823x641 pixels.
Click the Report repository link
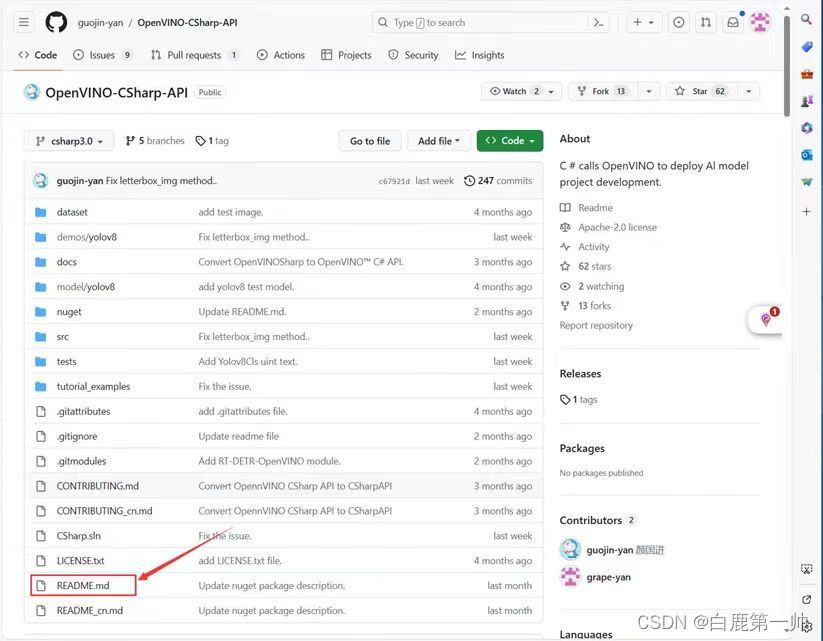tap(596, 325)
